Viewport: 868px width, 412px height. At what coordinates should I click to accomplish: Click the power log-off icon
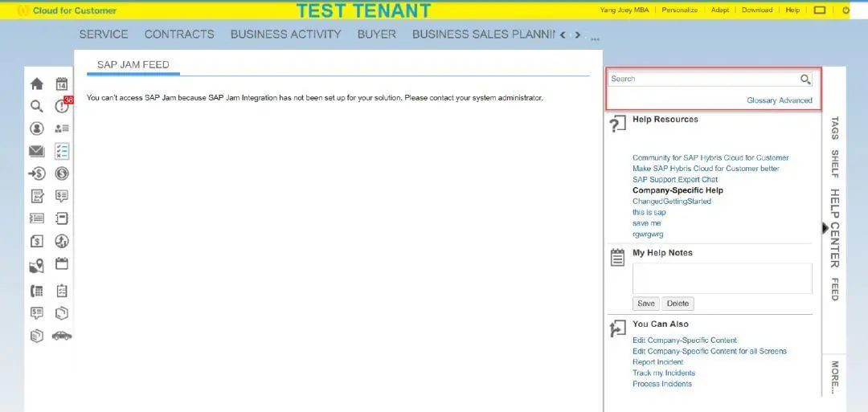click(x=845, y=10)
